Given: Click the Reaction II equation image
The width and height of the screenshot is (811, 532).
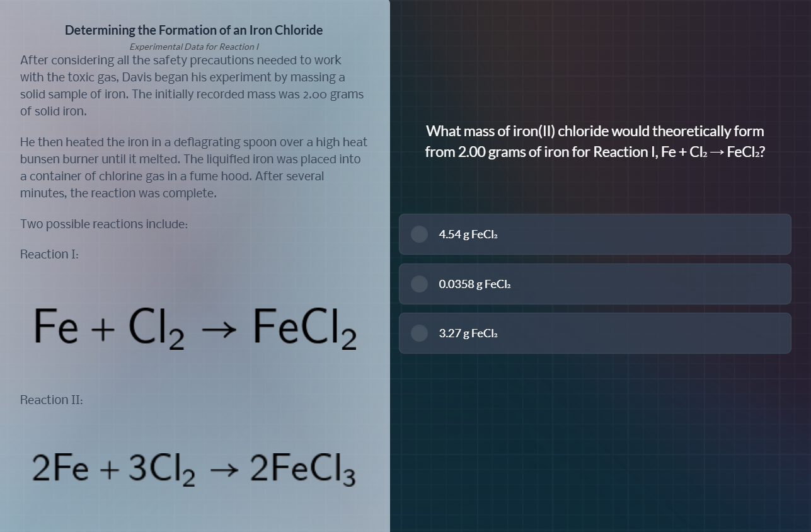Looking at the screenshot, I should pos(193,470).
